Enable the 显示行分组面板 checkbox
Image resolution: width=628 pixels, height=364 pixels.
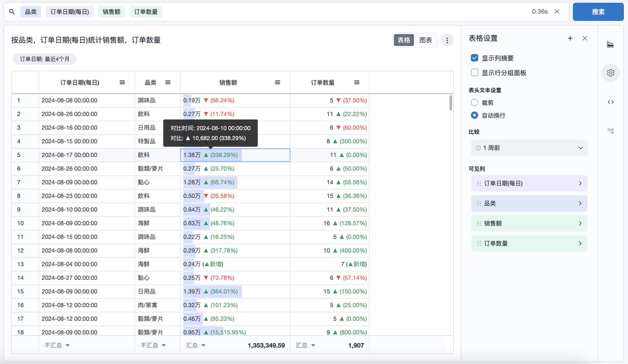click(475, 73)
